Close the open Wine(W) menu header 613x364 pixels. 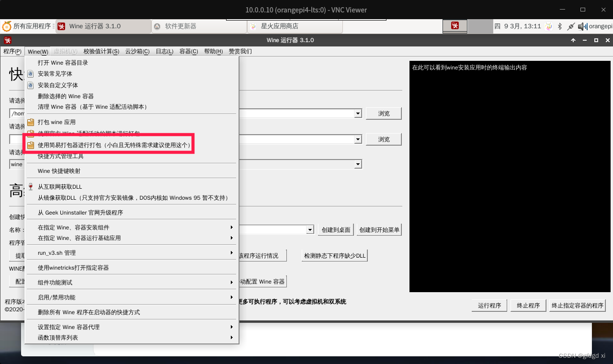[x=38, y=51]
